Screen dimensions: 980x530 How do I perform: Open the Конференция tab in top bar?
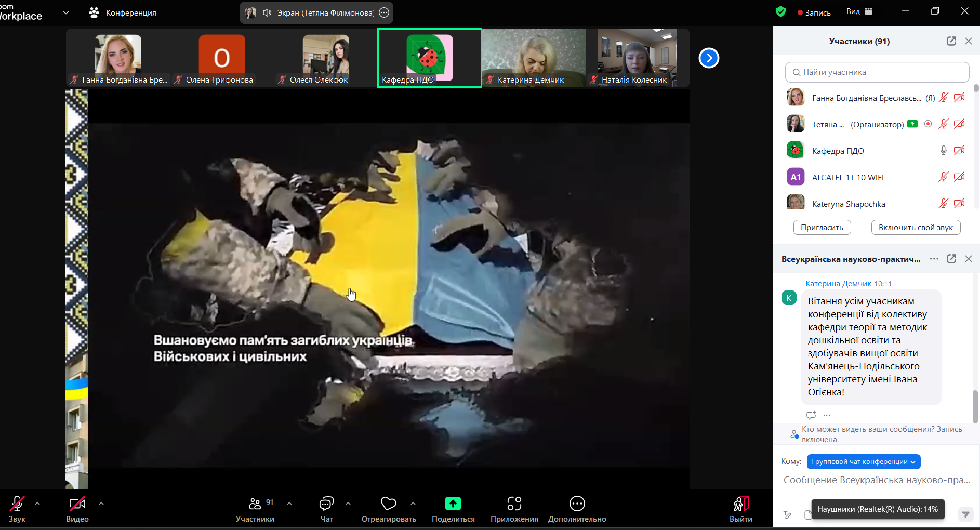[123, 12]
